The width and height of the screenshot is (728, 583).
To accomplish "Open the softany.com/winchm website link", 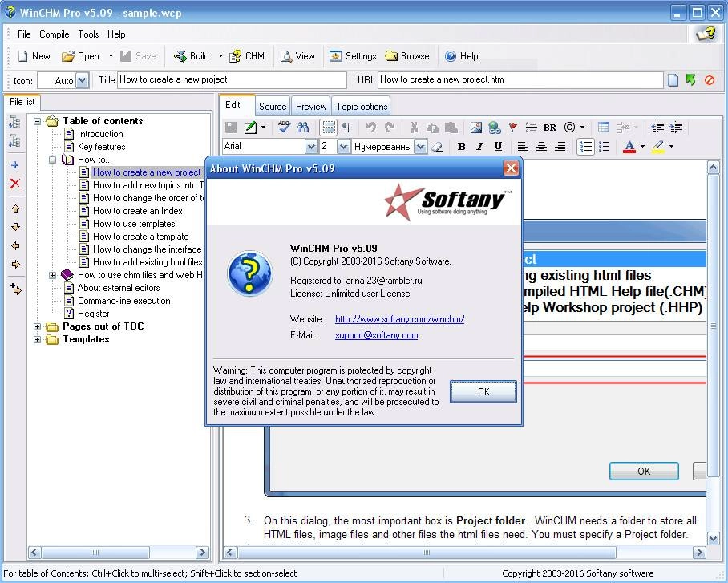I will (400, 319).
